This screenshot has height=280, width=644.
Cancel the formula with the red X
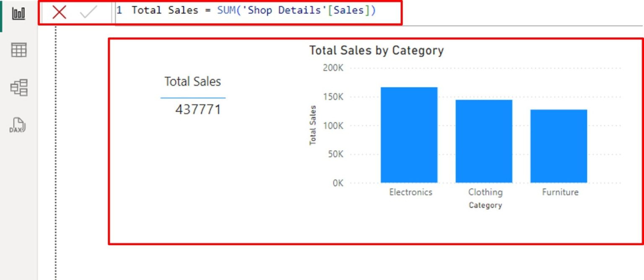[x=59, y=13]
